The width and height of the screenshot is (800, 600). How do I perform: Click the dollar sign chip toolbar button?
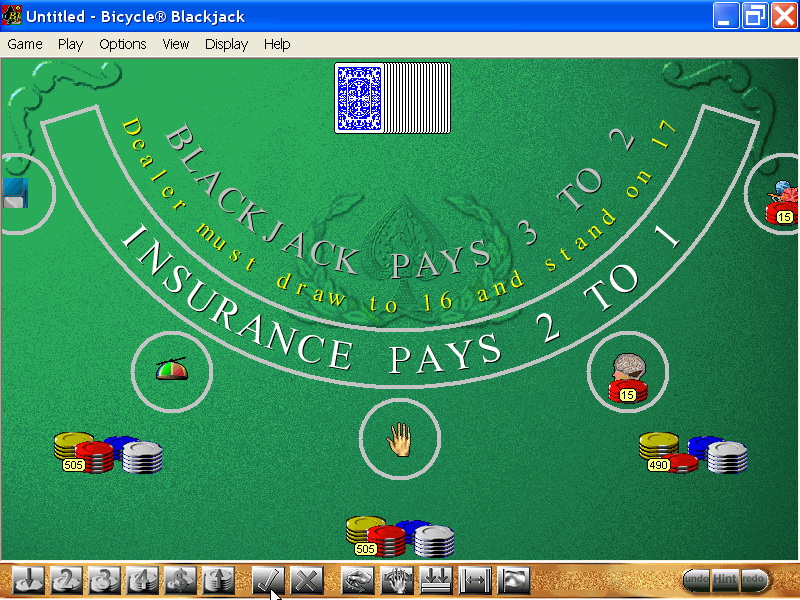(180, 580)
